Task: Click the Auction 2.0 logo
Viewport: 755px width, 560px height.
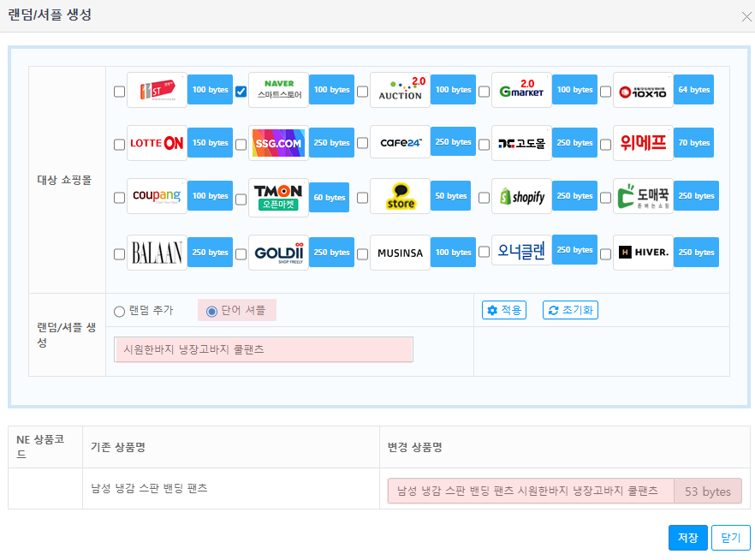Action: click(400, 90)
